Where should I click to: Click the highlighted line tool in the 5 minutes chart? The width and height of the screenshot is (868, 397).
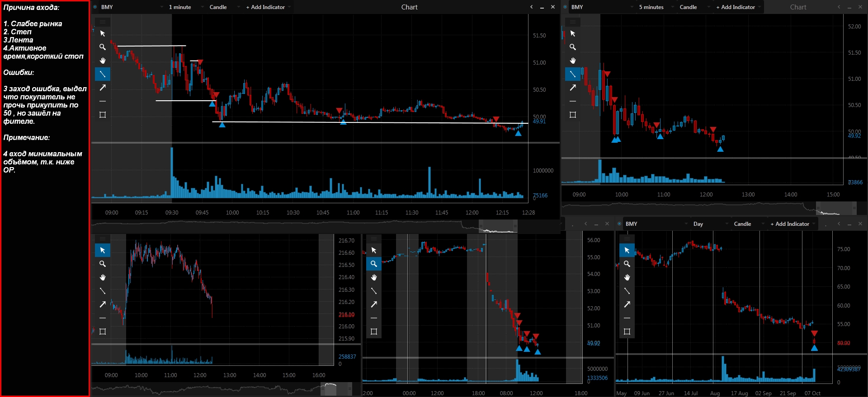573,74
